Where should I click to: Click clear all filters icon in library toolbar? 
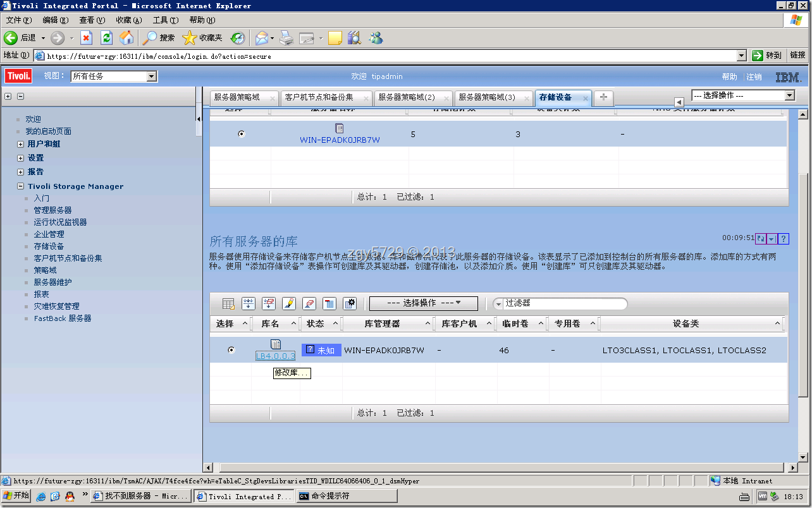point(269,303)
